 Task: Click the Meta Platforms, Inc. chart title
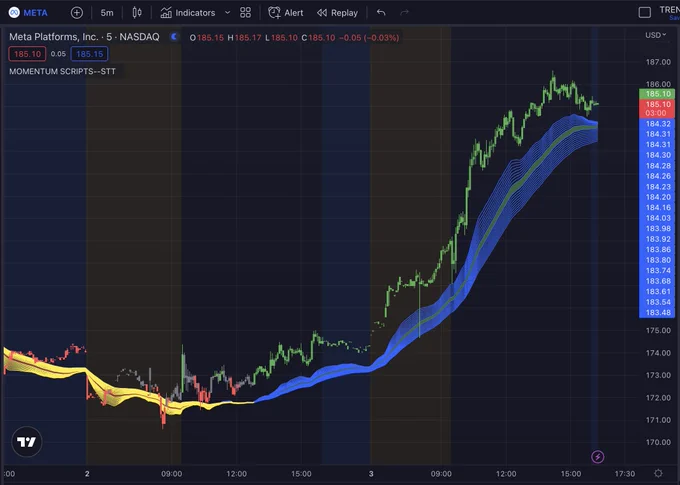[x=84, y=37]
